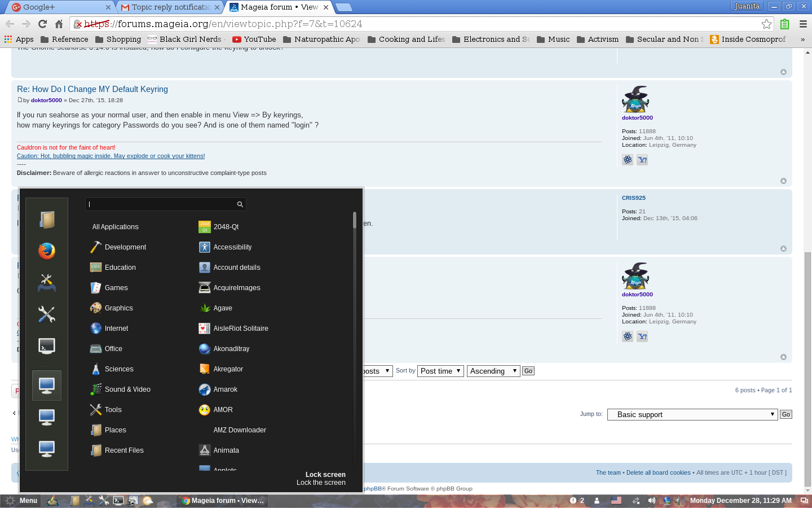Viewport: 812px width, 508px height.
Task: Expand the Ascending order dropdown
Action: point(493,371)
